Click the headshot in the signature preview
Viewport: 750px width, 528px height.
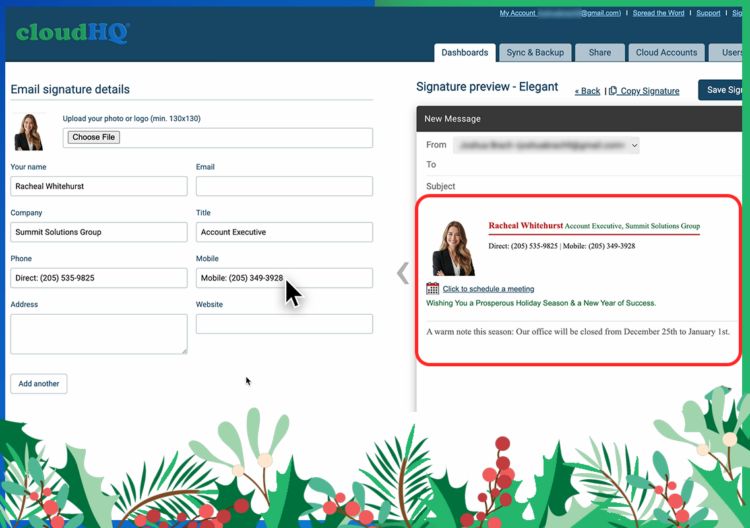453,248
